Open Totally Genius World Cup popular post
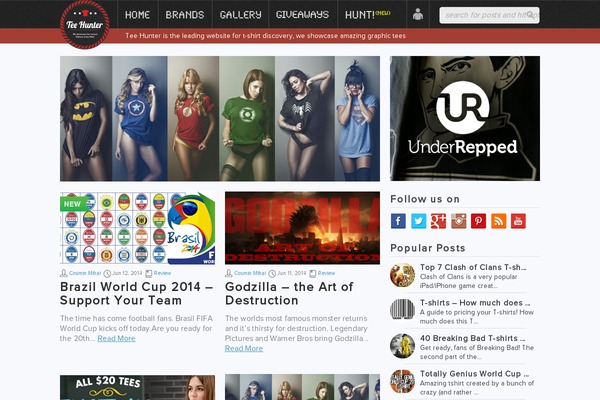This screenshot has width=600, height=400. (474, 374)
